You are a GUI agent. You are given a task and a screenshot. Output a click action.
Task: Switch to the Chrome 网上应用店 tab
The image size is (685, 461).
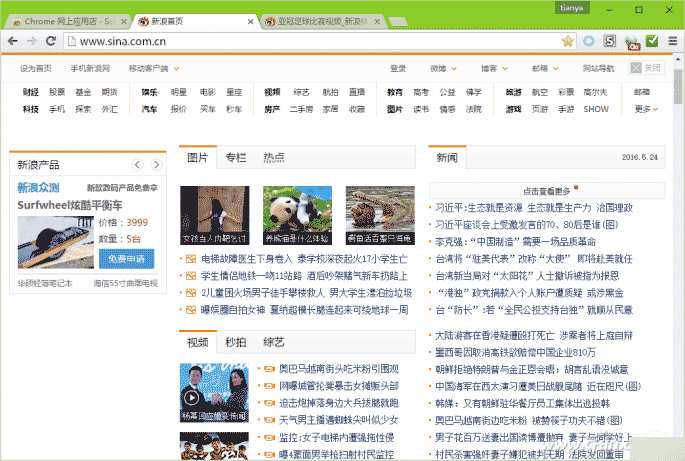coord(70,21)
